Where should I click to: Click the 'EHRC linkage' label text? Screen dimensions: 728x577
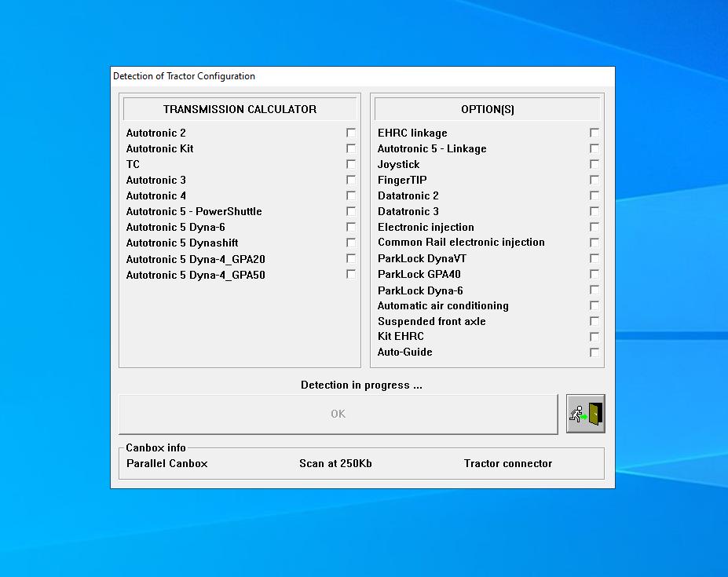tap(413, 133)
